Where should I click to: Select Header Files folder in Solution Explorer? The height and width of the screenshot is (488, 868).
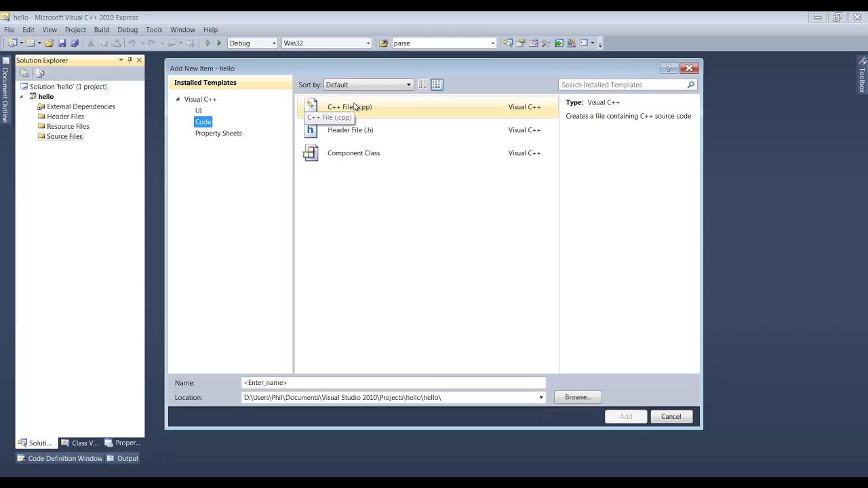point(65,117)
